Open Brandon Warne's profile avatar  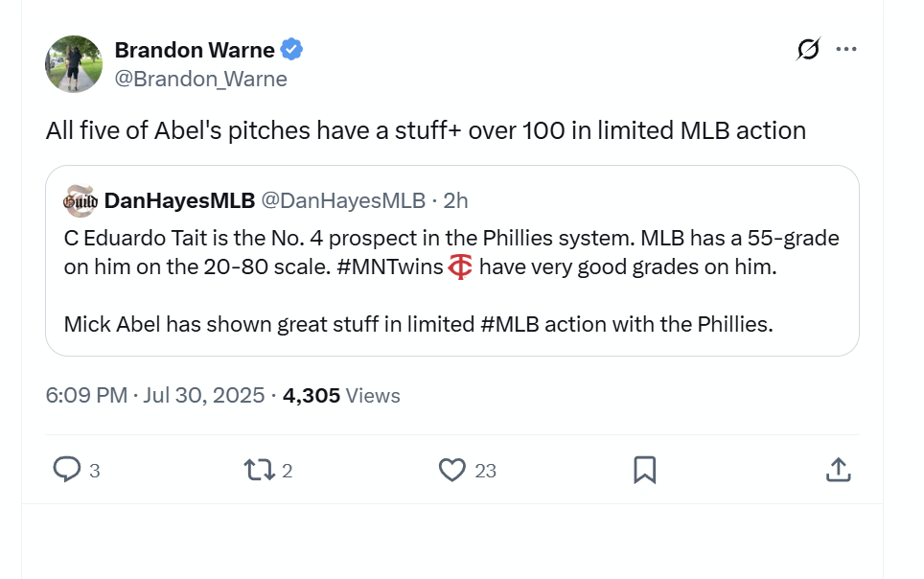[74, 64]
